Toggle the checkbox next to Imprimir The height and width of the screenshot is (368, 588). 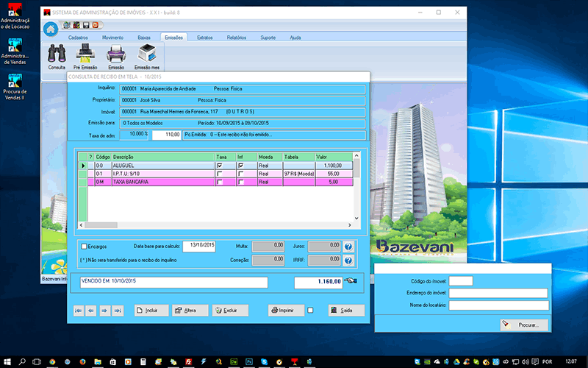tap(310, 311)
